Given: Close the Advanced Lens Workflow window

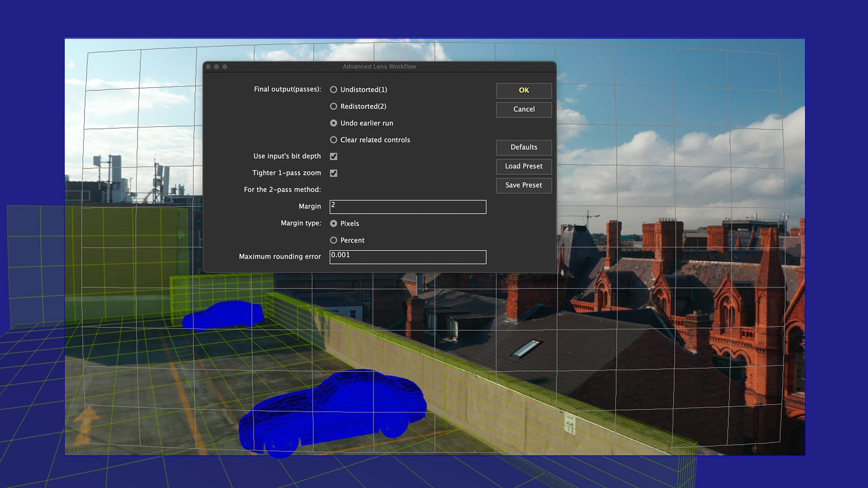Looking at the screenshot, I should 208,66.
